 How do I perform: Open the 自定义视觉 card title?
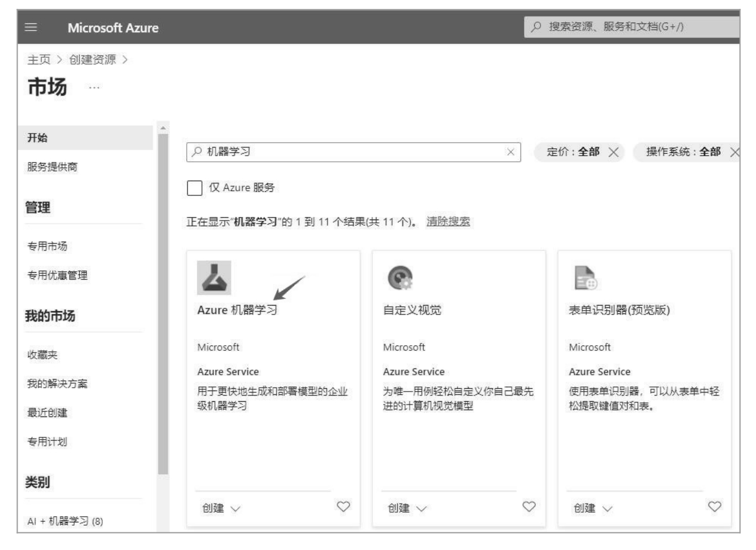412,310
